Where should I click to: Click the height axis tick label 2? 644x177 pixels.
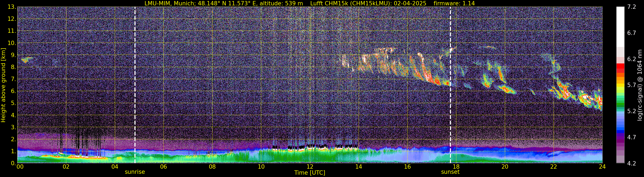point(13,139)
